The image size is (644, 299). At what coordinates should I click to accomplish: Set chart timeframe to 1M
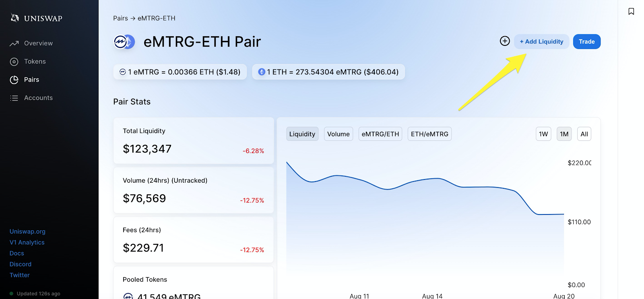[564, 134]
